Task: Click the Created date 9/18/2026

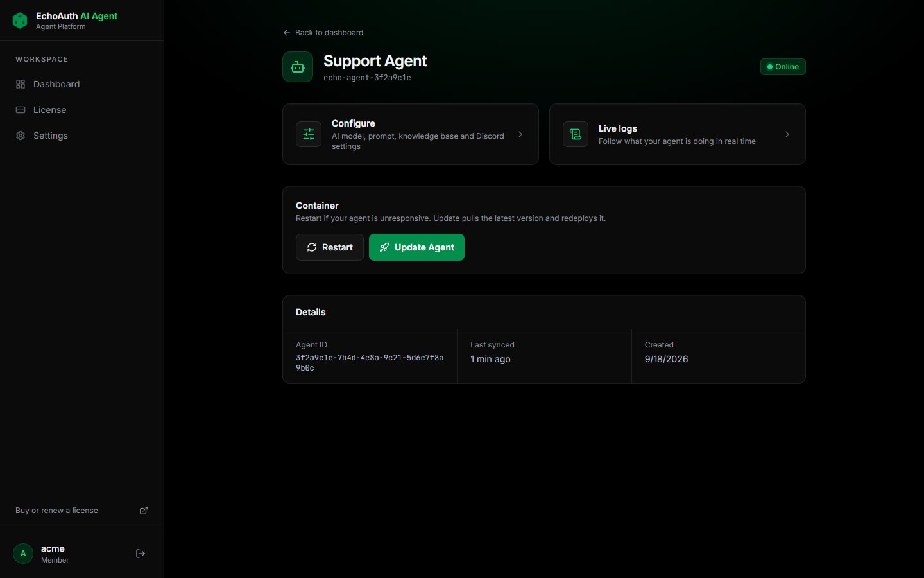Action: coord(666,359)
